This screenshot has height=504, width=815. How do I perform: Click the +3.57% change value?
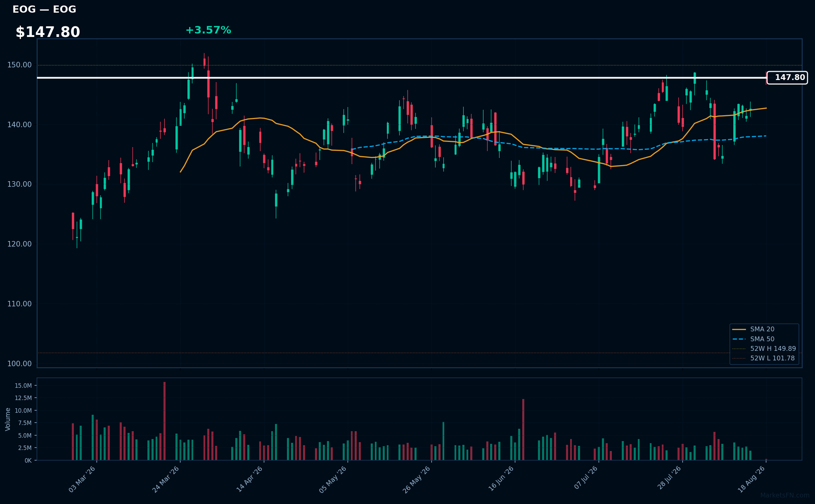click(x=208, y=30)
